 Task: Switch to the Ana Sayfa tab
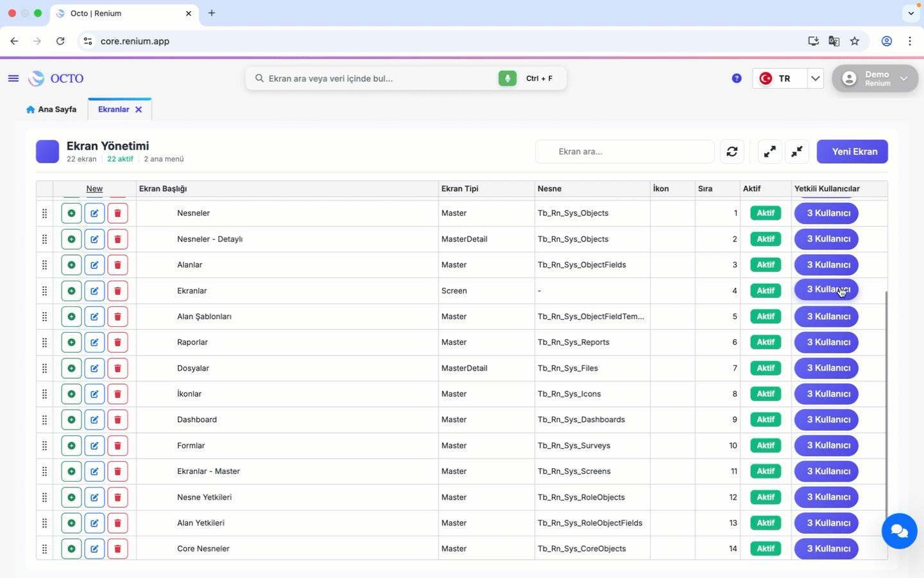coord(51,109)
